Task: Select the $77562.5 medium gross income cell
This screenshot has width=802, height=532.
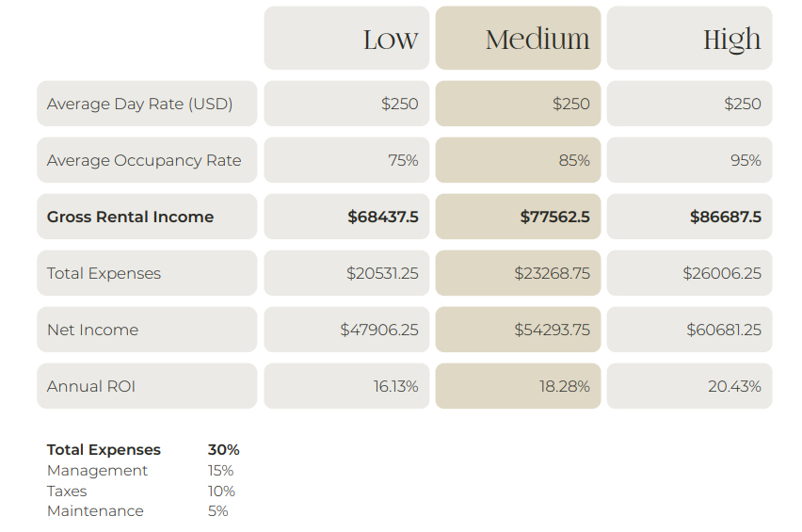Action: [518, 217]
